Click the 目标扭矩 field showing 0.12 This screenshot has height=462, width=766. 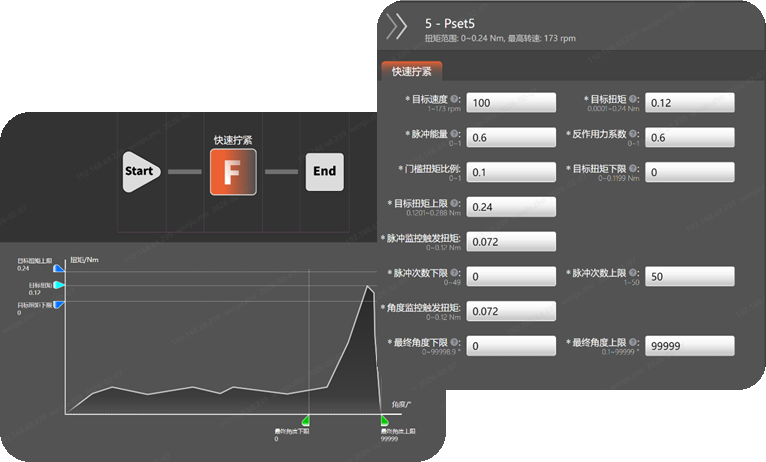point(689,103)
